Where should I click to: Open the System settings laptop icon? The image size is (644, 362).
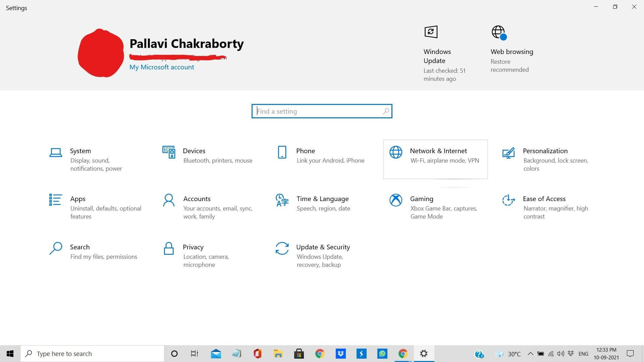click(56, 153)
